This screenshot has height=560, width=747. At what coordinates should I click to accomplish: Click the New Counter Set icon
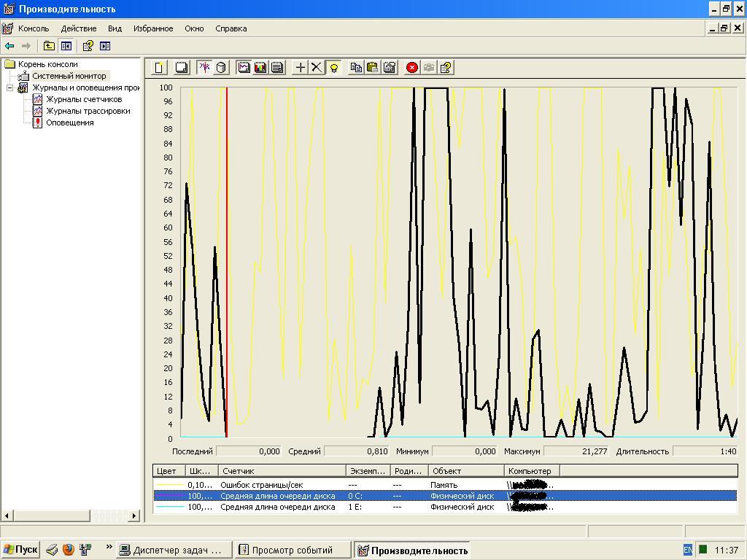(x=159, y=68)
